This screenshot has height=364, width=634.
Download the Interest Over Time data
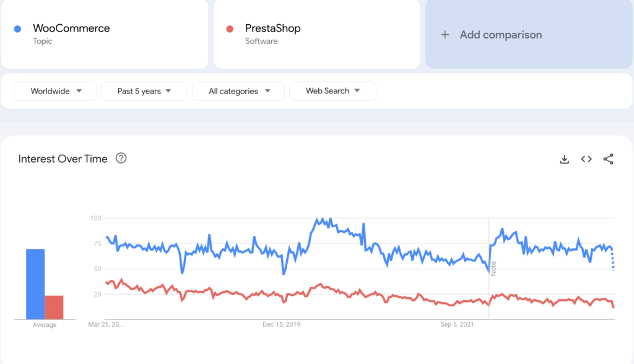[x=564, y=159]
